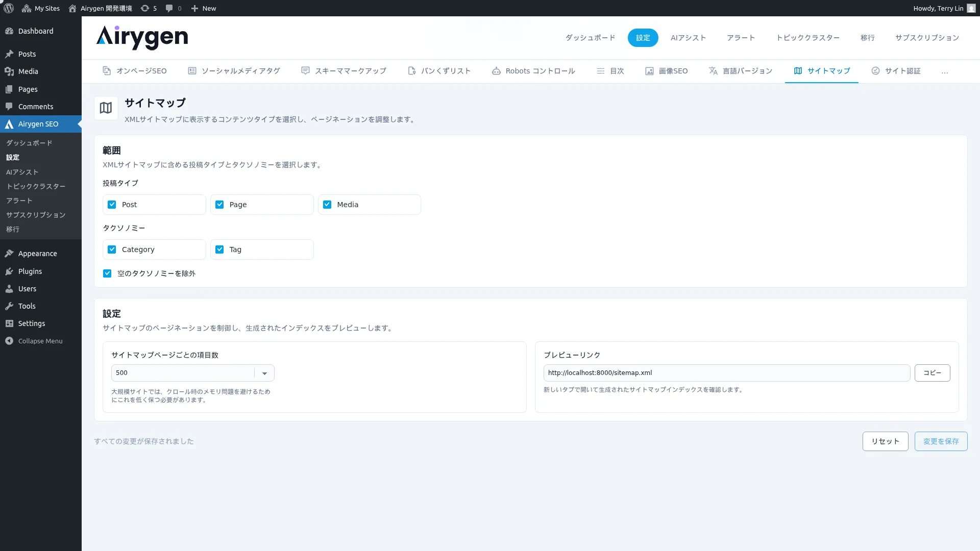Go to 移行 top navigation

[x=867, y=38]
